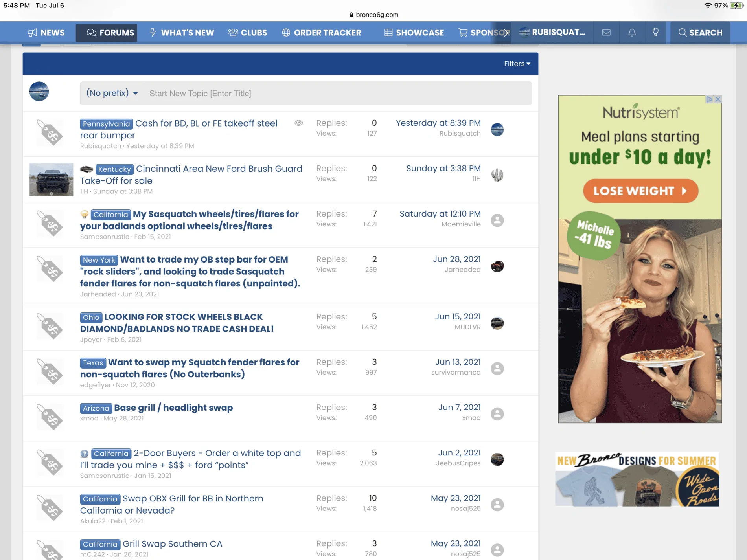The width and height of the screenshot is (747, 560).
Task: Open the Search button in navbar
Action: [x=700, y=33]
